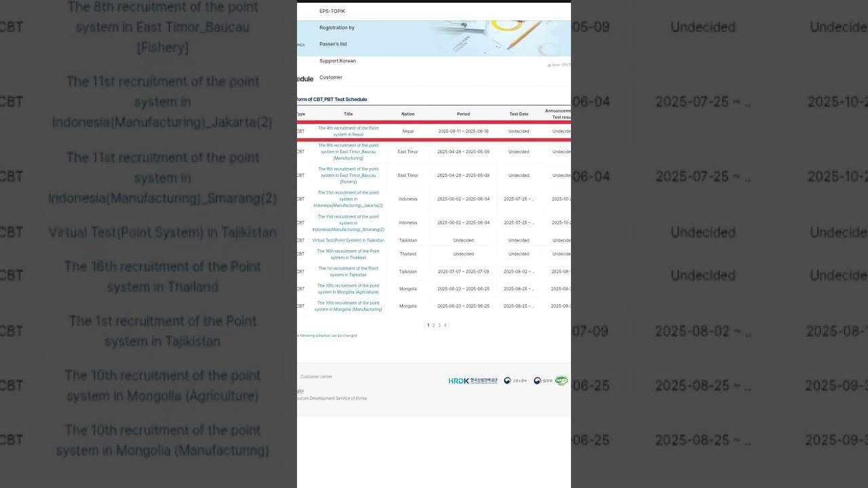This screenshot has width=868, height=488.
Task: Click the home icon in the breadcrumb
Action: click(549, 65)
